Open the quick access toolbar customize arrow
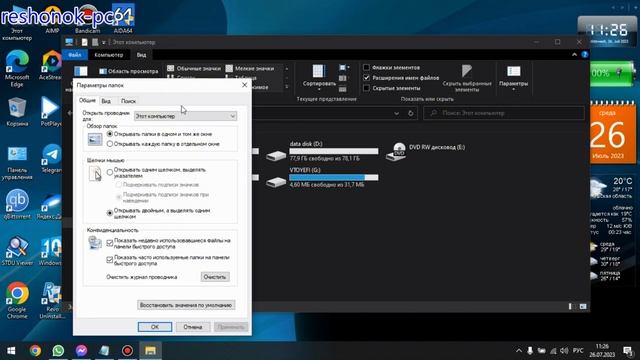Screen dimensions: 640x360 tap(104, 42)
